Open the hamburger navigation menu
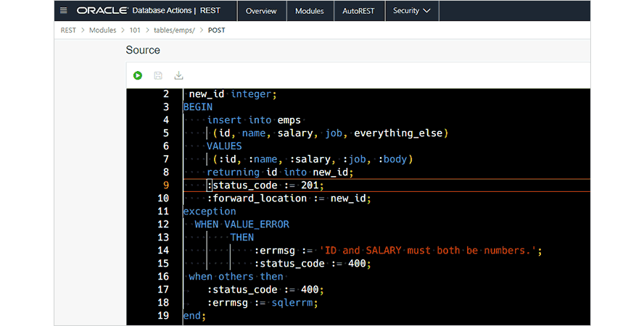Image resolution: width=644 pixels, height=326 pixels. [x=64, y=11]
